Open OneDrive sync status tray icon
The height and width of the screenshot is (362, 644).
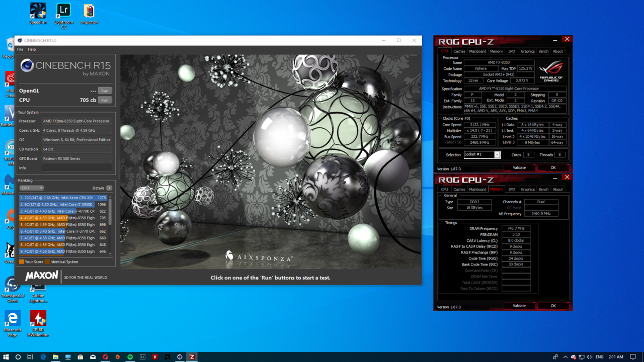pyautogui.click(x=573, y=357)
